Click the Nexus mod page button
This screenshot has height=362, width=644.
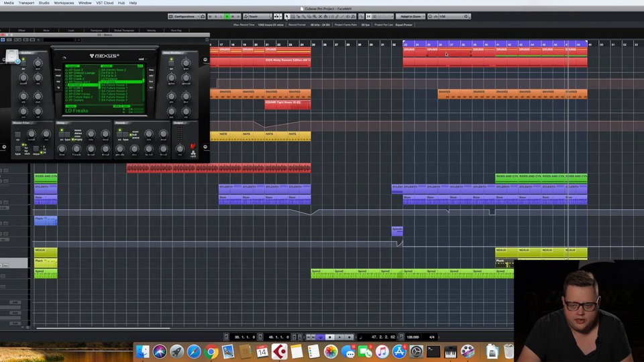[x=58, y=76]
